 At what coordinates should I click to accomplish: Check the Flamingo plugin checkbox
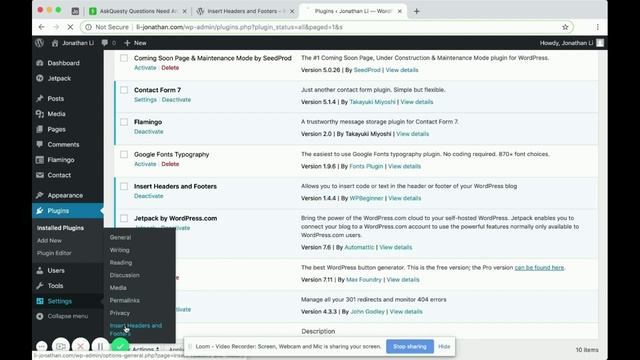[x=124, y=122]
